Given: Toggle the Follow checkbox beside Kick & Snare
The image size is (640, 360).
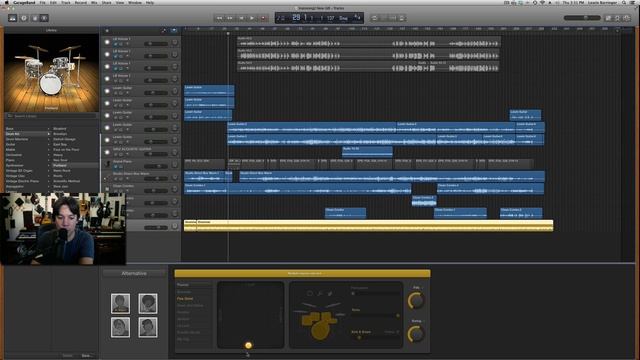Looking at the screenshot, I should (x=397, y=332).
